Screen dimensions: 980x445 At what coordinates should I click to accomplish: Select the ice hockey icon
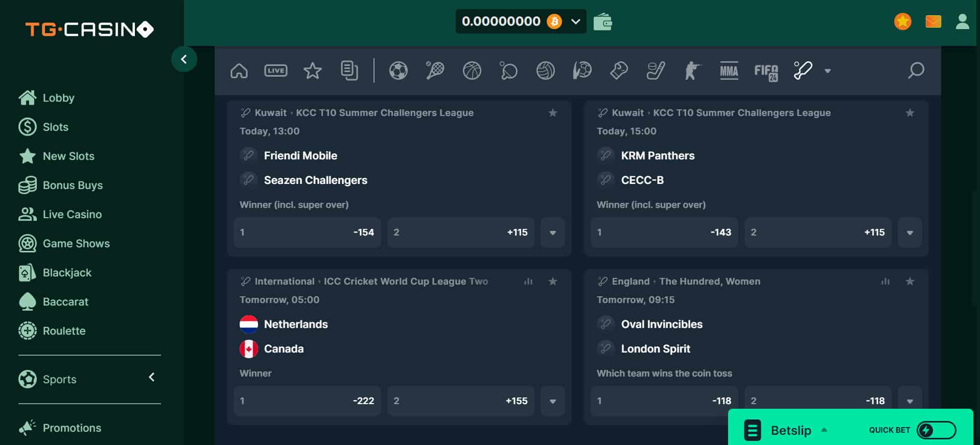click(656, 71)
